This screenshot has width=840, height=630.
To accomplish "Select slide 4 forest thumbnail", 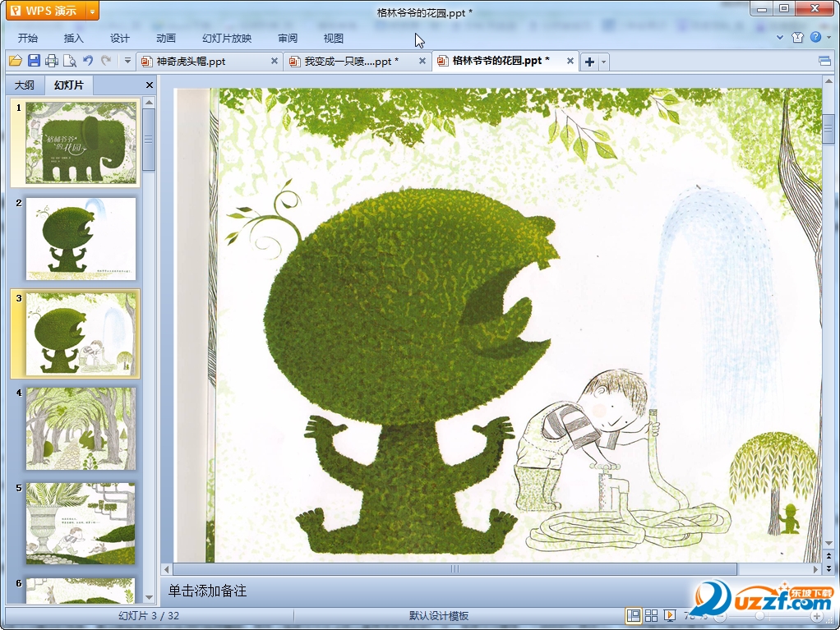I will point(81,429).
